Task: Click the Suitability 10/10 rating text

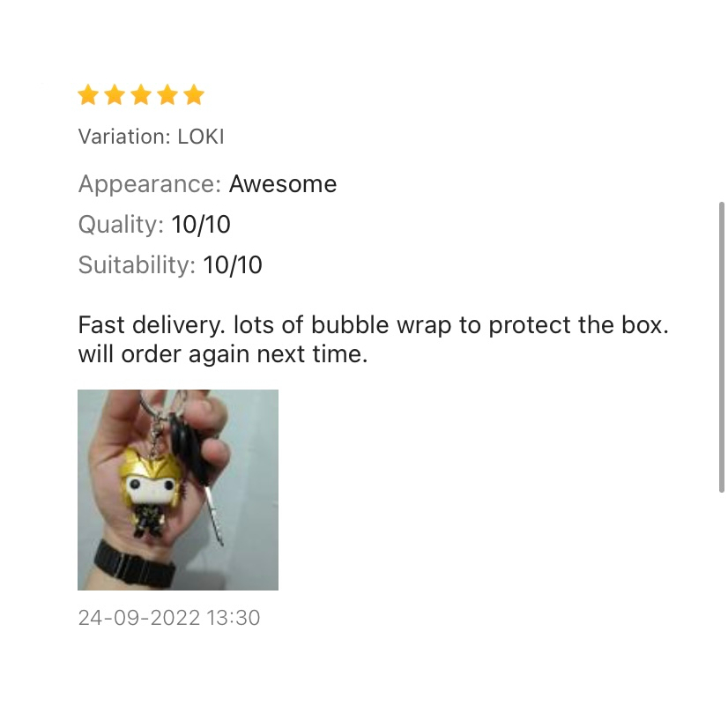Action: point(170,265)
